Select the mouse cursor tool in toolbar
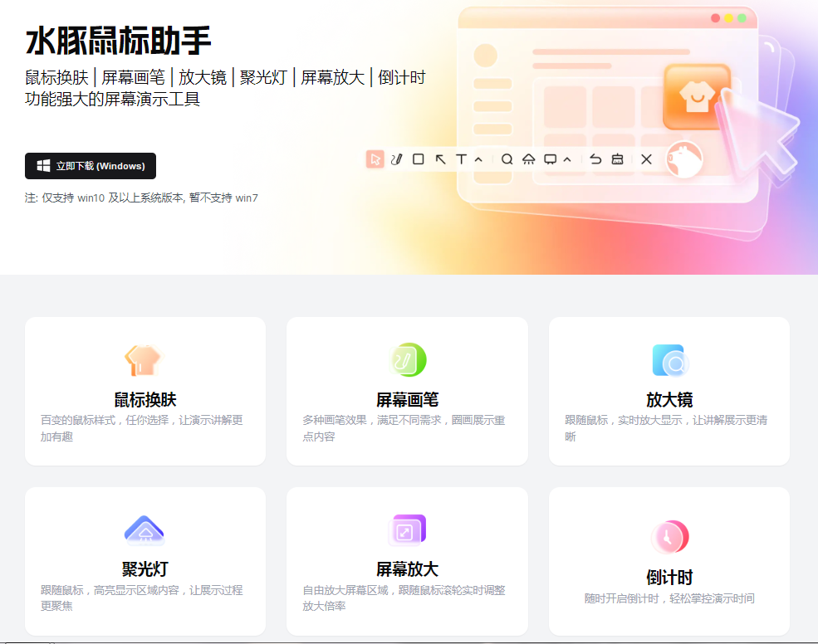Screen dimensions: 818x644 click(375, 159)
